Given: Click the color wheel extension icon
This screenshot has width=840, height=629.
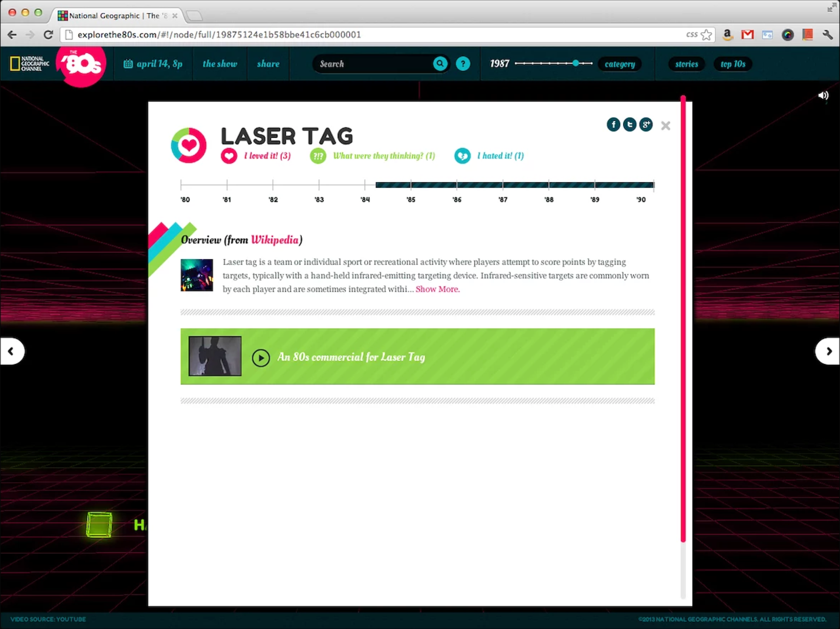Looking at the screenshot, I should click(x=787, y=35).
